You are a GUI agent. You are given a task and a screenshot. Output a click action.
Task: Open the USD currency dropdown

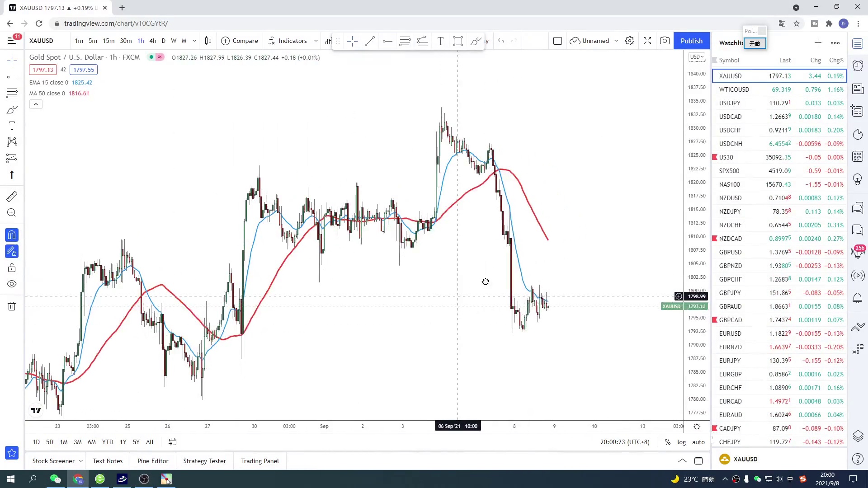pyautogui.click(x=697, y=57)
